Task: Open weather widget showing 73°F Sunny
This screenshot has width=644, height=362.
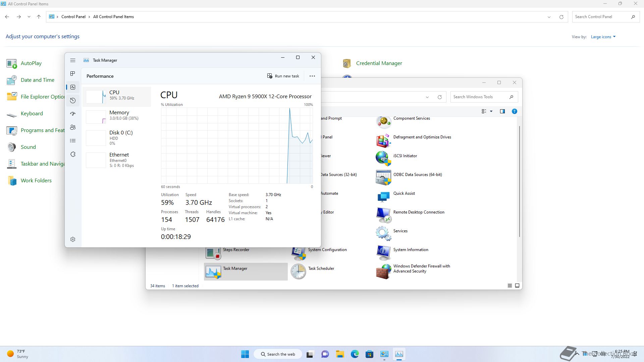Action: pos(18,354)
